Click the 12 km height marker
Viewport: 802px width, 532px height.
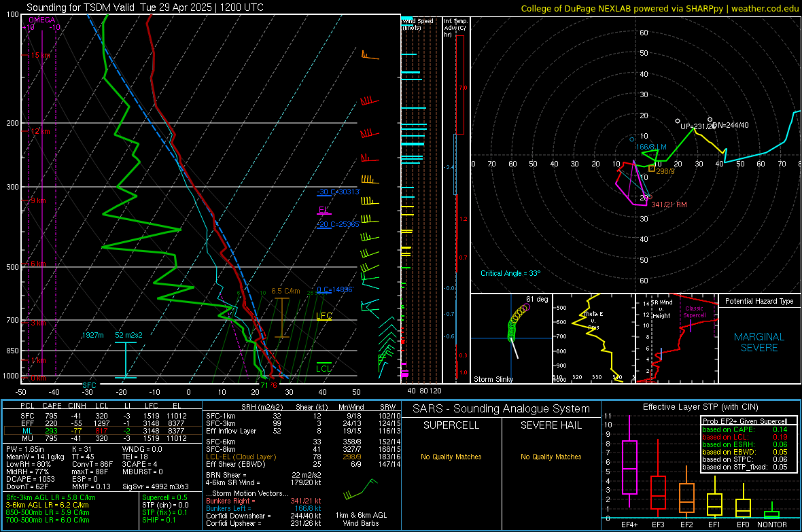(39, 131)
